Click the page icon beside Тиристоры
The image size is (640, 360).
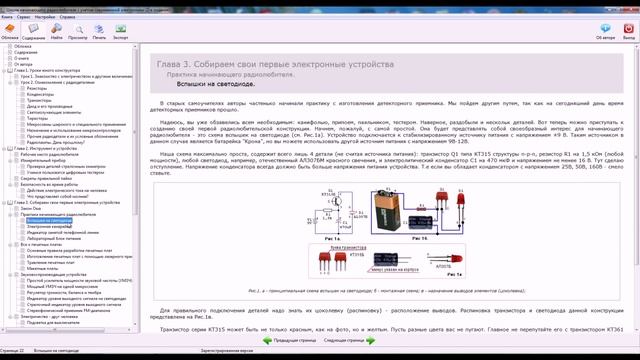pos(23,118)
